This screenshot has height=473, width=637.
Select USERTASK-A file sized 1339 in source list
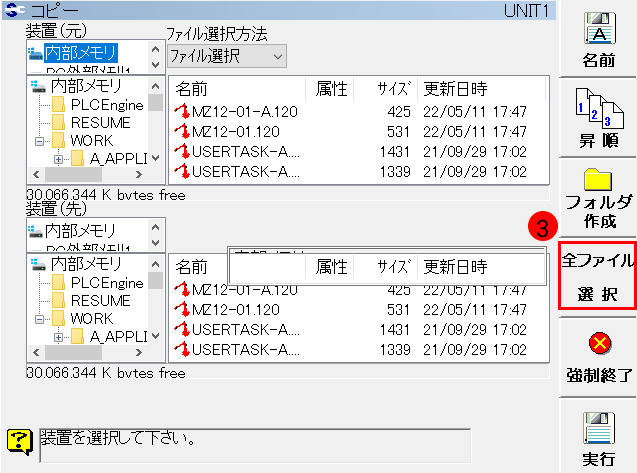click(245, 171)
